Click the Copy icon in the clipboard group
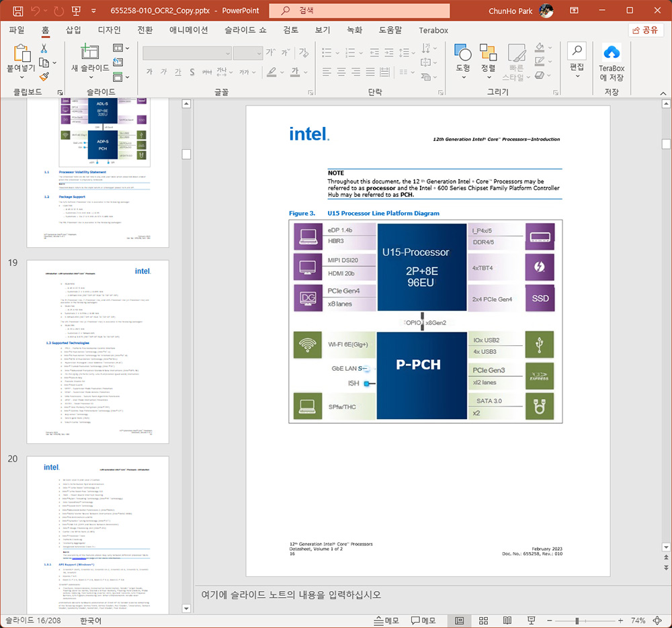The width and height of the screenshot is (672, 628). point(44,62)
